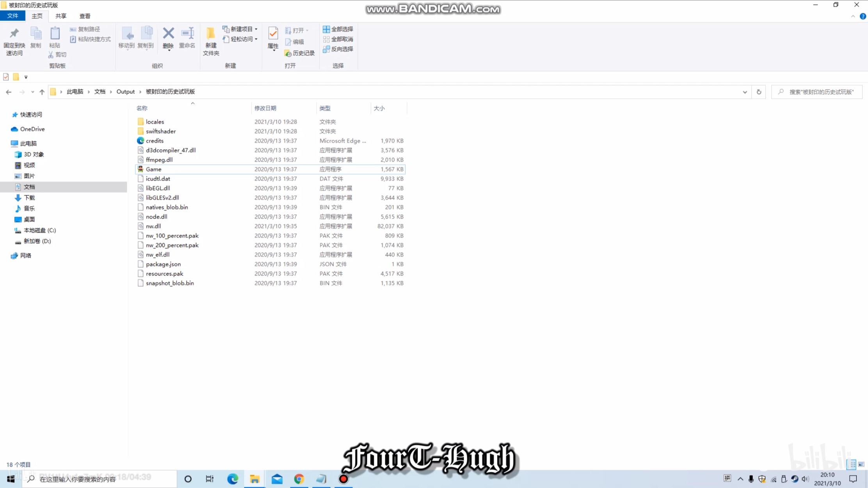Click Copy path in clipboard group
868x488 pixels.
pyautogui.click(x=85, y=29)
